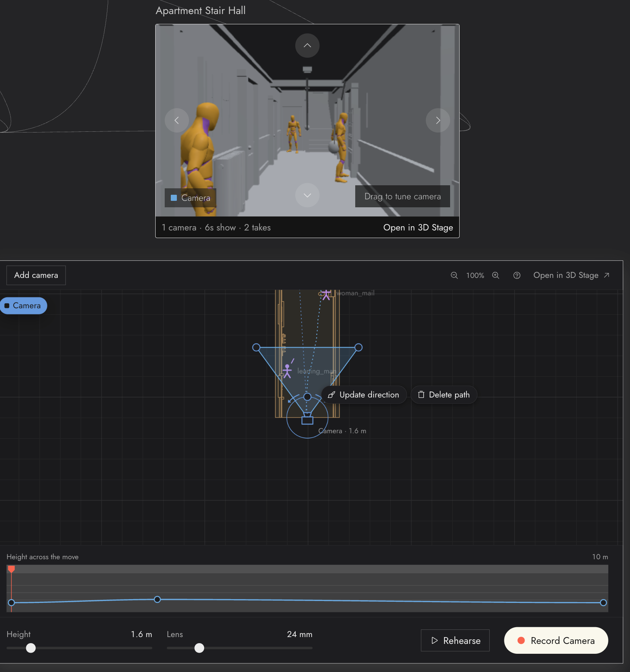
Task: Click the camera pivot handle on the plan
Action: click(x=307, y=397)
